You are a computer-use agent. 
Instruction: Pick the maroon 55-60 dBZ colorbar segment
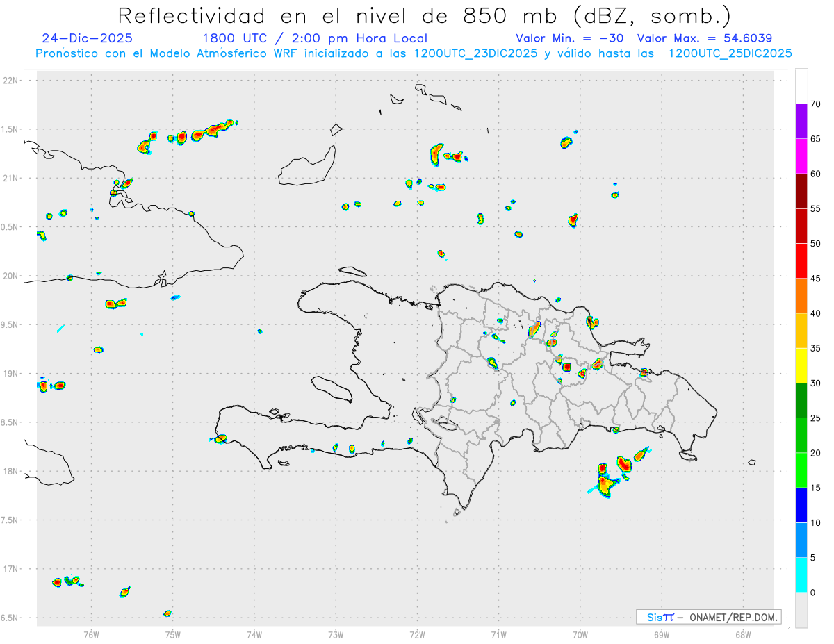pos(801,191)
